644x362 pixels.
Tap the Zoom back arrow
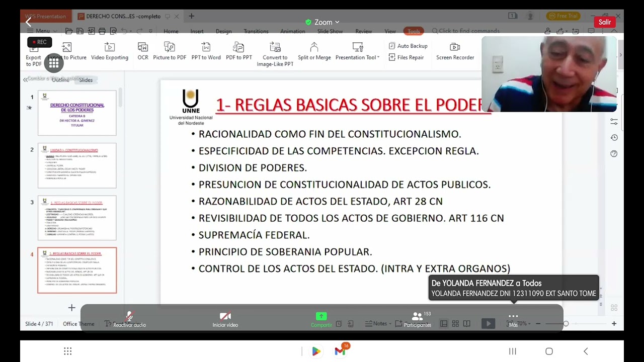[29, 22]
